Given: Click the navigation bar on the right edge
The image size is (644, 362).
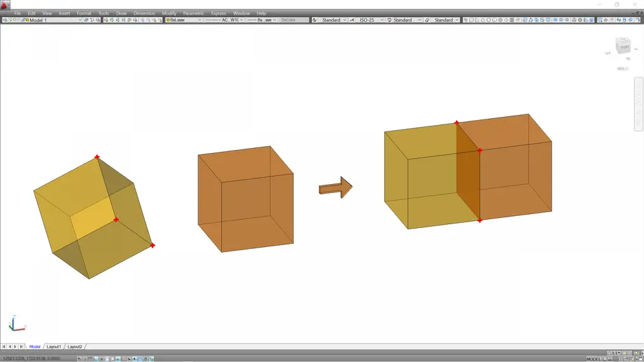Looking at the screenshot, I should point(638,104).
